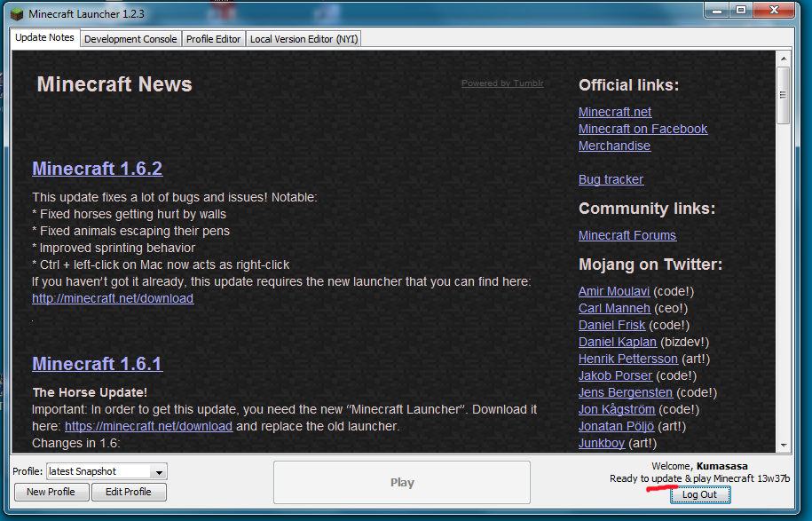
Task: Click the scrollbar up arrow
Action: pos(783,59)
